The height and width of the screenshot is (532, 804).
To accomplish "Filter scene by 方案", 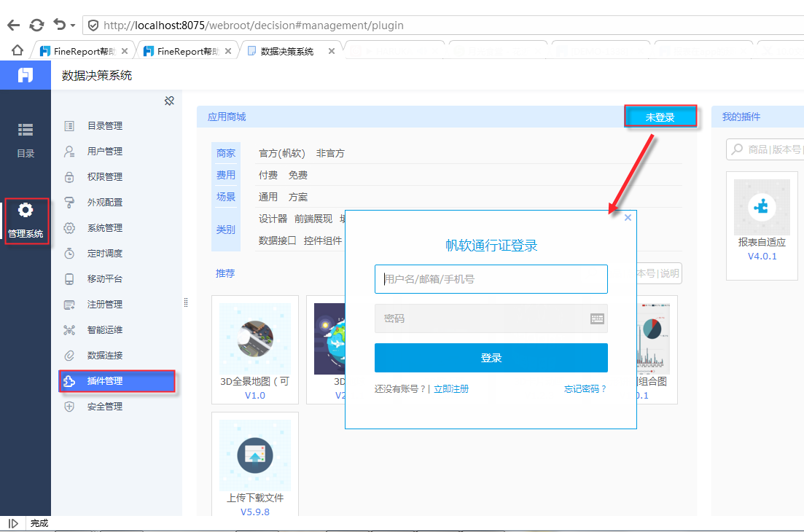I will point(298,197).
